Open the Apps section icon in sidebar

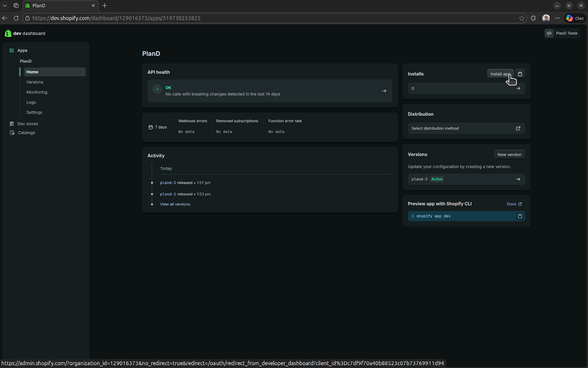coord(12,50)
